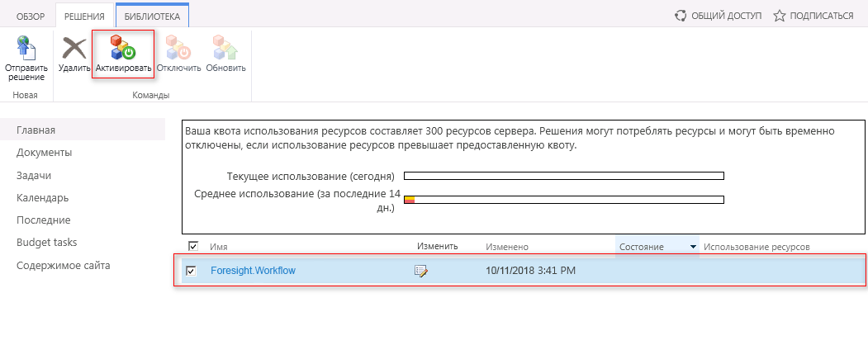Open the Состояние column dropdown arrow
Viewport: 868px width, 345px height.
[x=692, y=247]
